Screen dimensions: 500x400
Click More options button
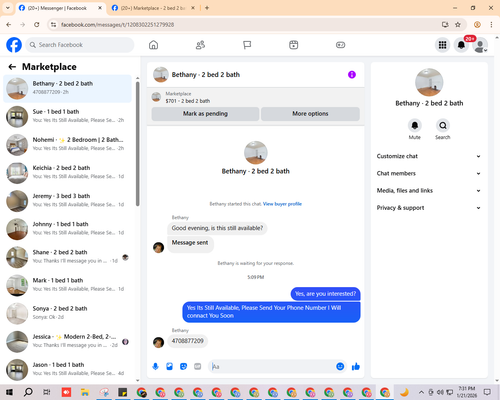tap(310, 114)
